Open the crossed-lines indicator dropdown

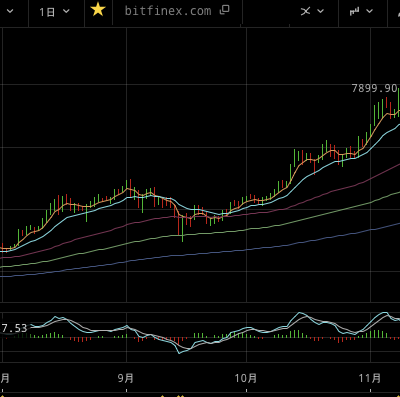[x=312, y=11]
